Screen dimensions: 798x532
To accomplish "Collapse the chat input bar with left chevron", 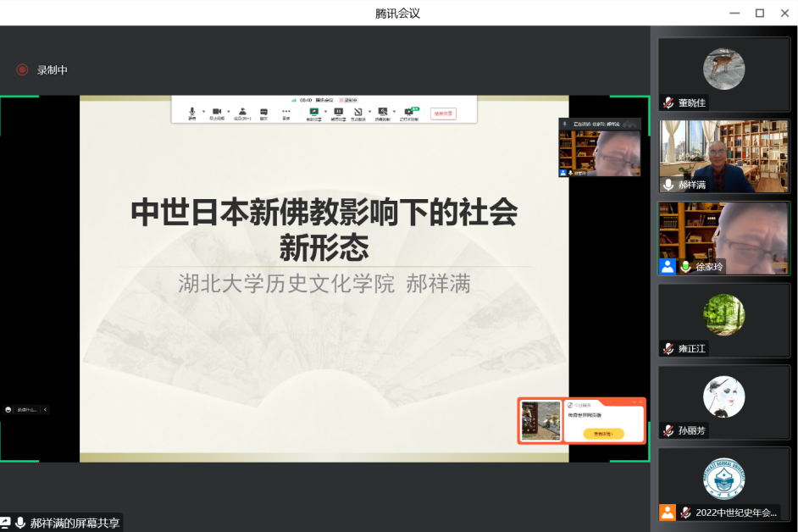I will click(x=45, y=409).
